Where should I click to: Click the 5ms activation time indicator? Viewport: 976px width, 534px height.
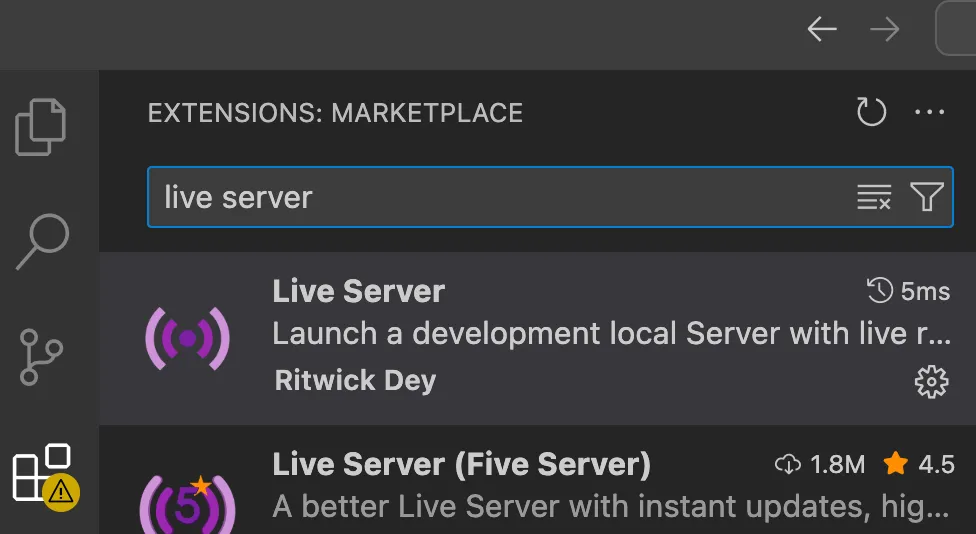(x=909, y=291)
